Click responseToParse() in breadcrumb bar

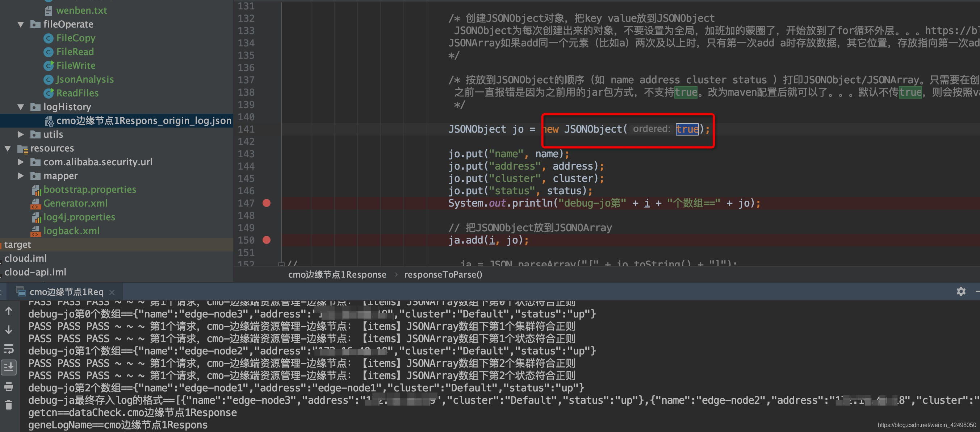[x=443, y=274]
